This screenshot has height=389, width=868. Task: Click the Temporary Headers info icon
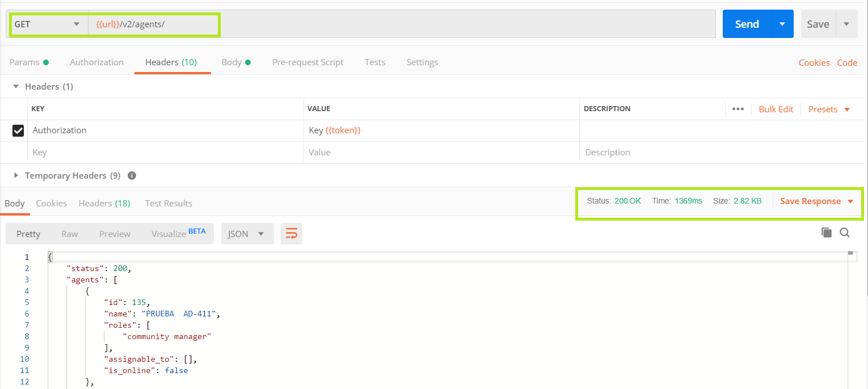pos(132,176)
